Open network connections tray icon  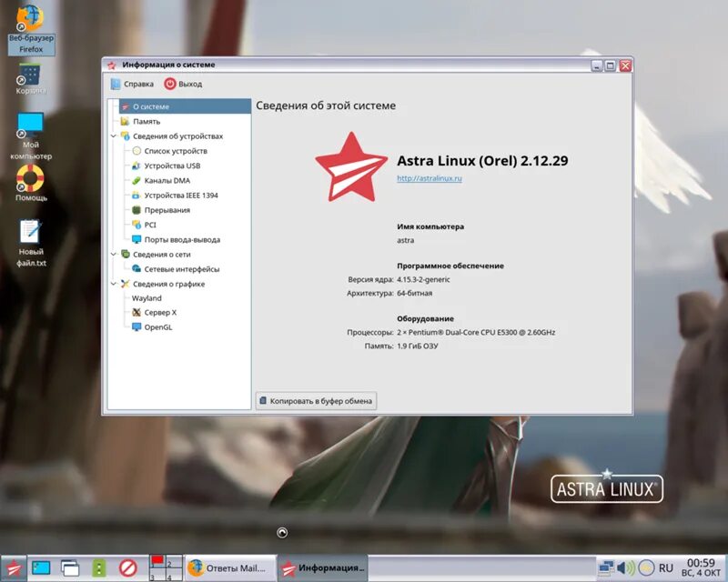[606, 568]
